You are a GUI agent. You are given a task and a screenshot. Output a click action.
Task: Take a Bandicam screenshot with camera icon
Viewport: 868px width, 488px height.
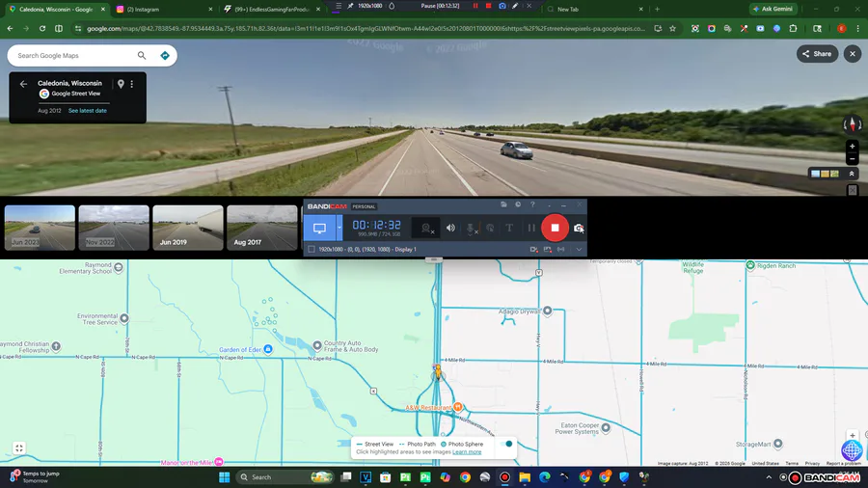579,228
